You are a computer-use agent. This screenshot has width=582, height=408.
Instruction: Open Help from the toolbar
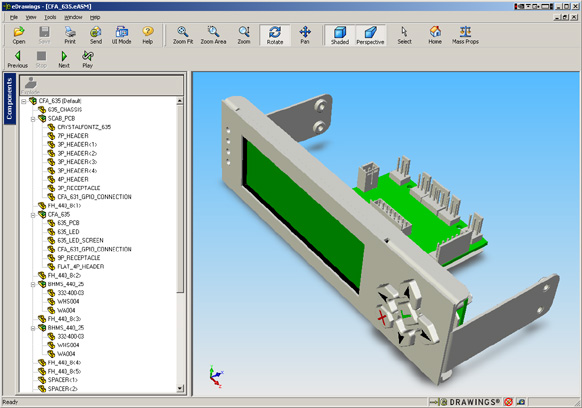click(148, 36)
